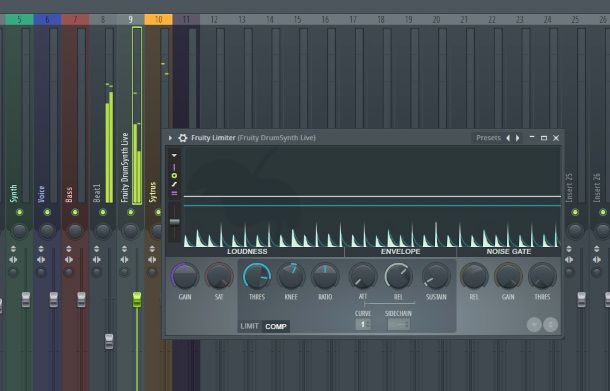Viewport: 610px width, 391px height.
Task: Select mixer track number 11 header
Action: (x=186, y=19)
